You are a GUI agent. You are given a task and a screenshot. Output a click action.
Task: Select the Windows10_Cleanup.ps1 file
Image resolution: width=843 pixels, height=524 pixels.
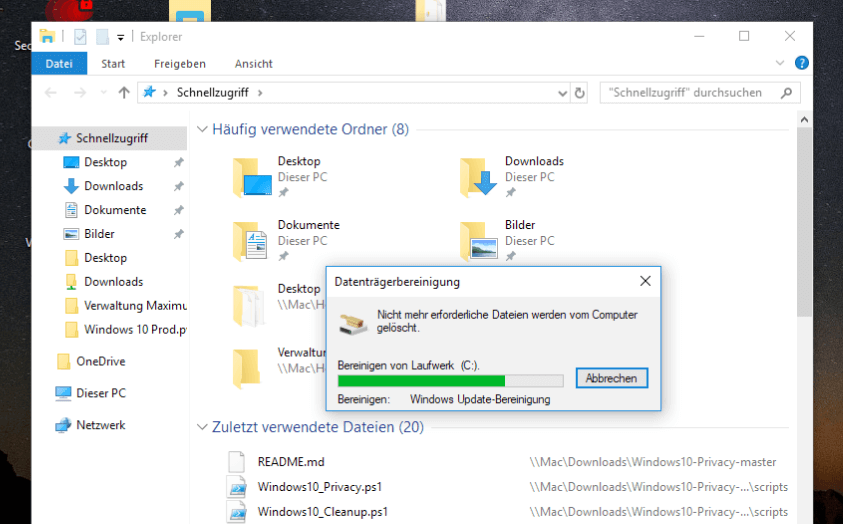click(x=322, y=512)
